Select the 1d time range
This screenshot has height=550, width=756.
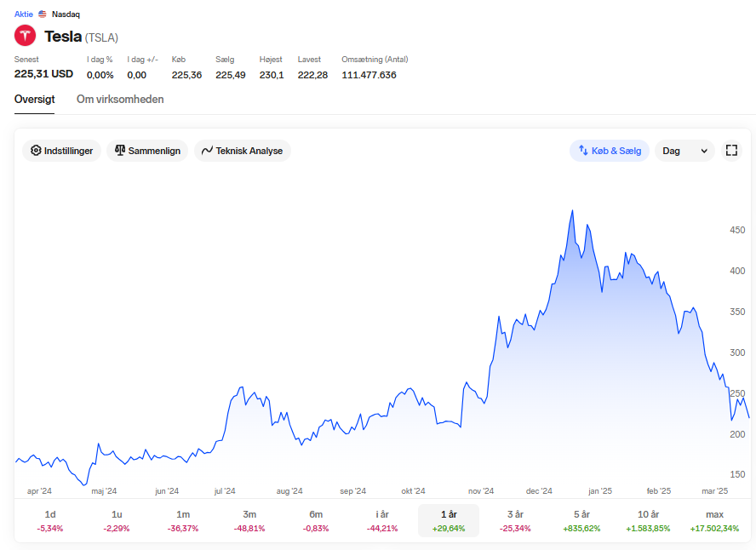point(50,520)
